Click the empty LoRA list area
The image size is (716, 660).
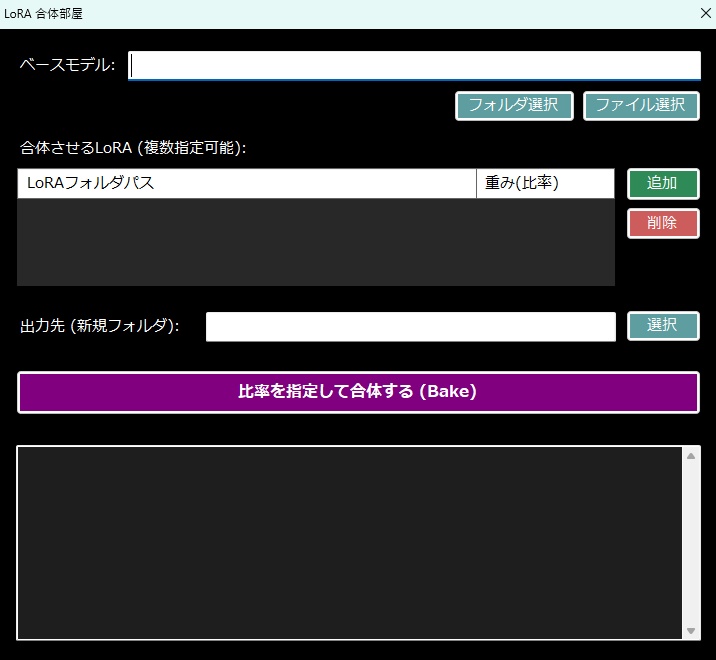[316, 242]
